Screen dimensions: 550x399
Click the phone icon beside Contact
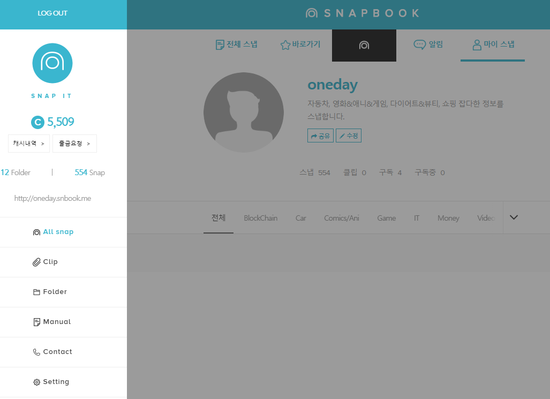[36, 352]
